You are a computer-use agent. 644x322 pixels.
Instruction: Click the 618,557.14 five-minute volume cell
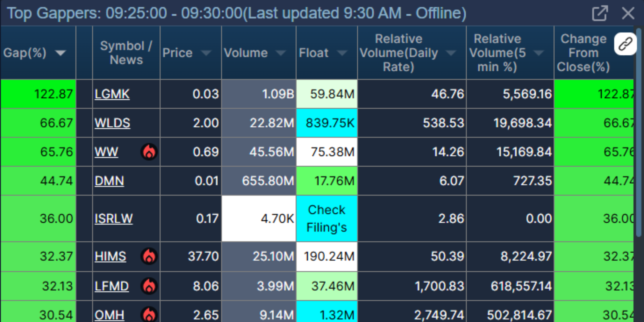point(510,286)
